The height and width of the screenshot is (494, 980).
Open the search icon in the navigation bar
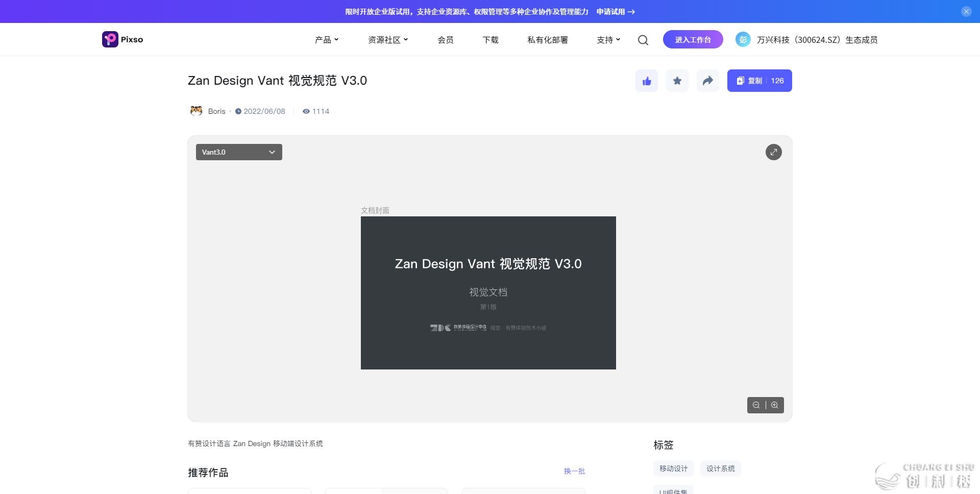point(643,39)
